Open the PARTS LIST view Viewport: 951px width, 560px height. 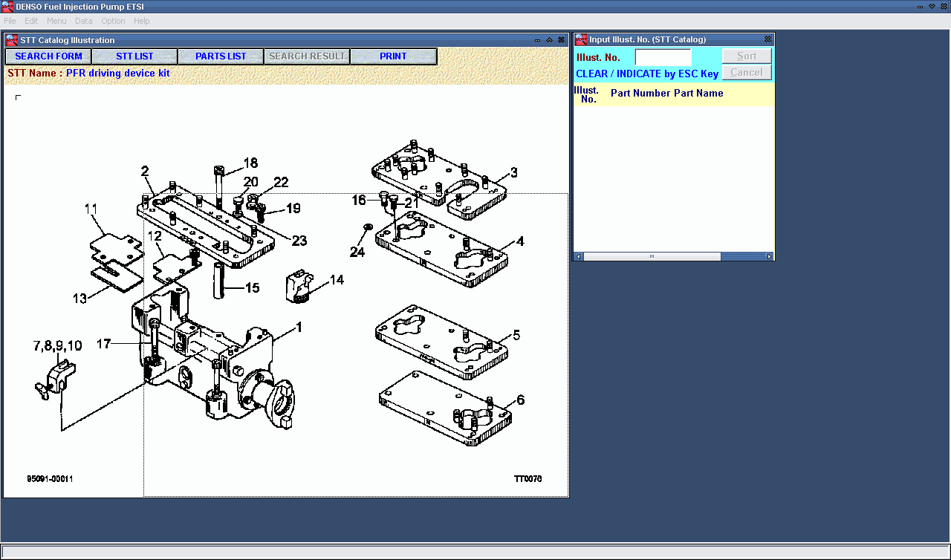[x=220, y=56]
